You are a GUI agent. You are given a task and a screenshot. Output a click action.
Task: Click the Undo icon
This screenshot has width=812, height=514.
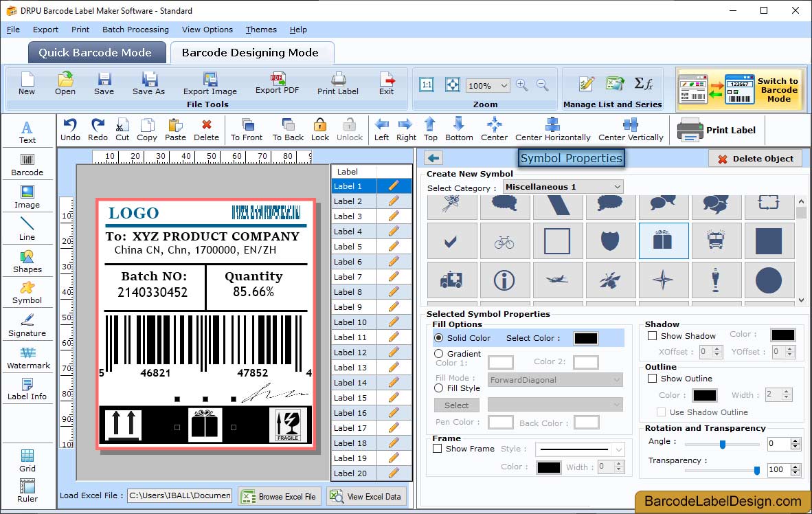coord(70,130)
